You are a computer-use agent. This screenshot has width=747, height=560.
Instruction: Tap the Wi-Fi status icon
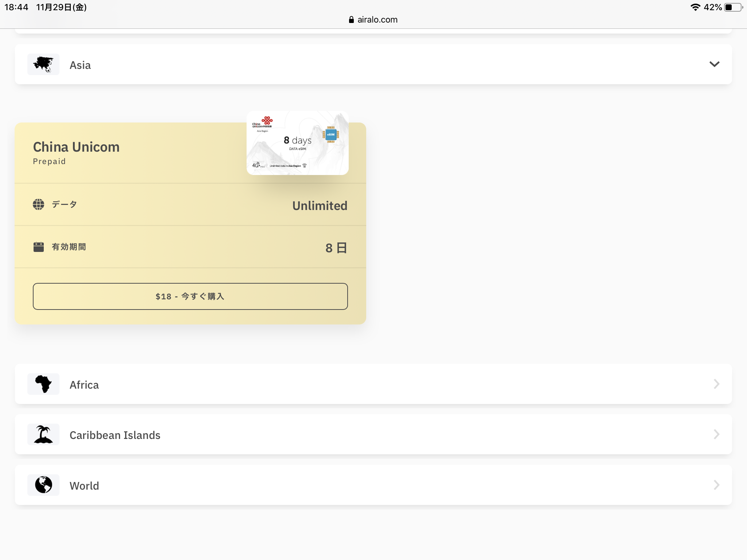pos(695,7)
